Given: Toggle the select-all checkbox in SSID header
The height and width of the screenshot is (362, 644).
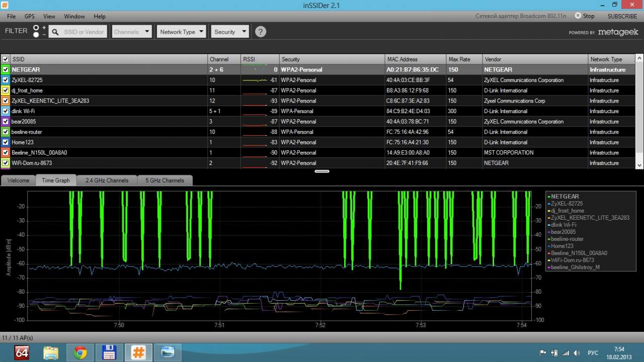Looking at the screenshot, I should point(6,59).
